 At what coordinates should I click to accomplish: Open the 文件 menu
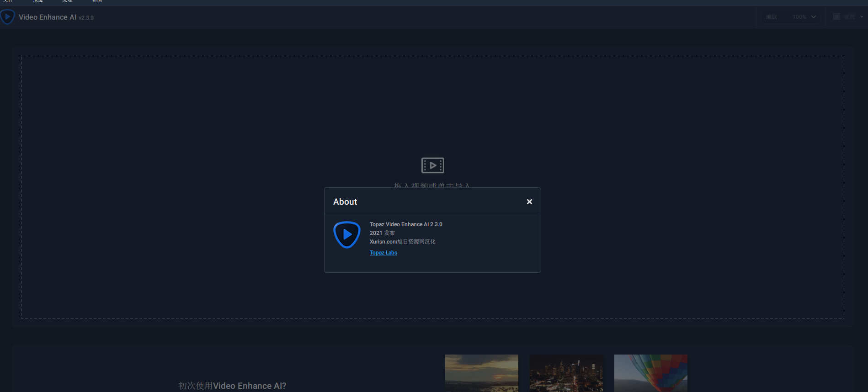(x=8, y=1)
